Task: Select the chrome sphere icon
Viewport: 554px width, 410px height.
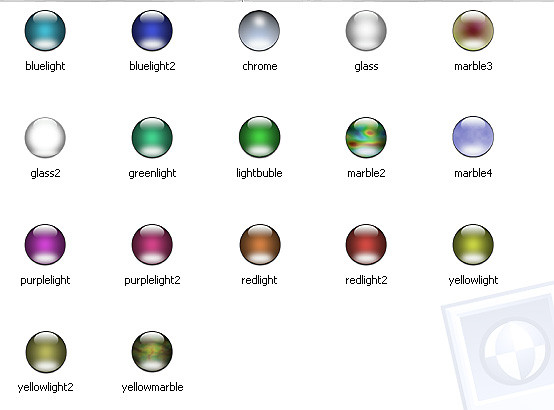Action: [259, 30]
